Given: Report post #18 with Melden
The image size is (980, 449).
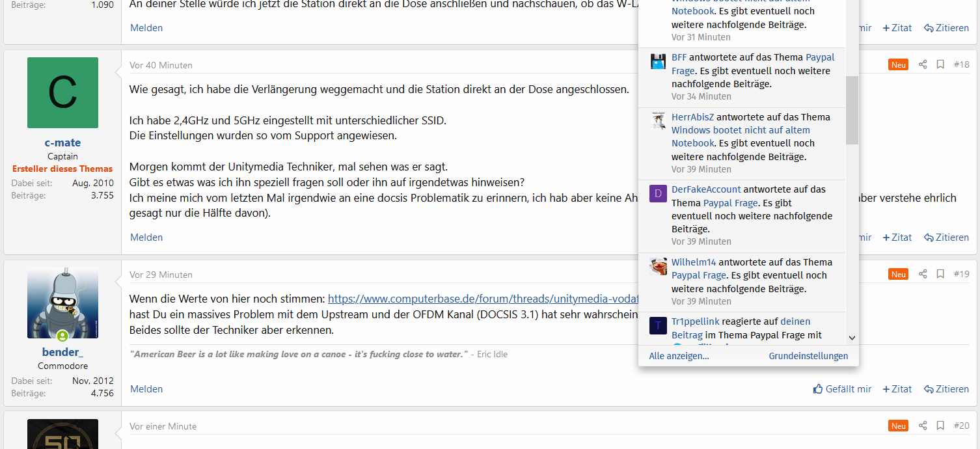Looking at the screenshot, I should tap(146, 238).
